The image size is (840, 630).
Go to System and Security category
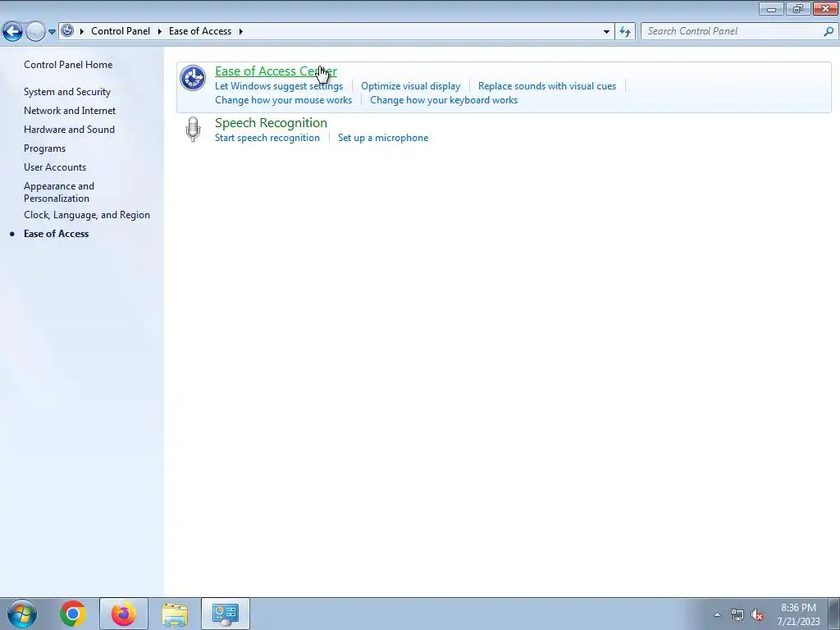(67, 92)
